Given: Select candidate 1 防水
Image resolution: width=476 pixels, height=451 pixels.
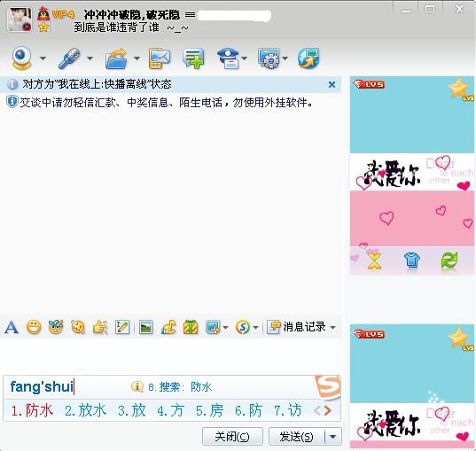Looking at the screenshot, I should (32, 410).
